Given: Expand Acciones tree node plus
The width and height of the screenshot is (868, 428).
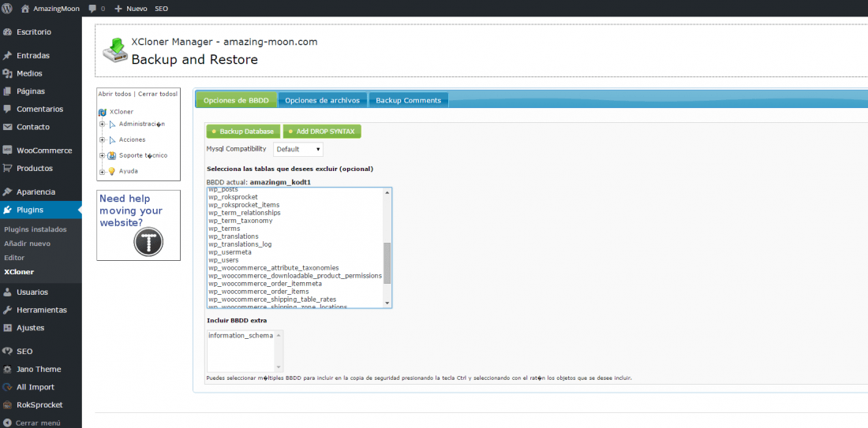Looking at the screenshot, I should point(103,140).
